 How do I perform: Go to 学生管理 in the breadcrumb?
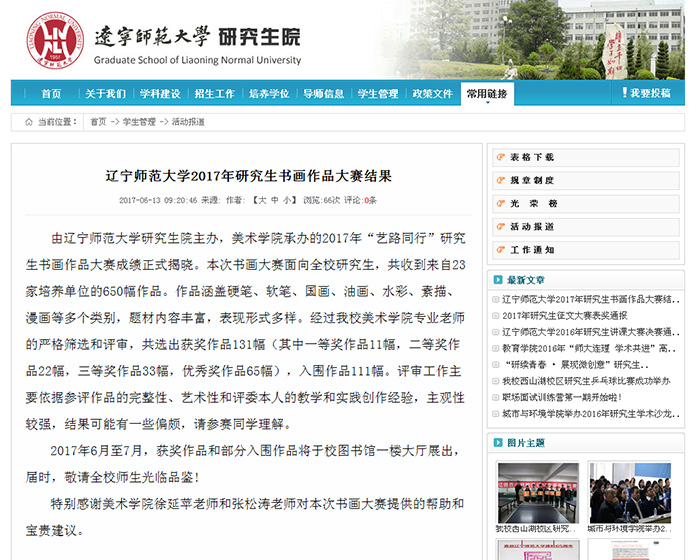click(x=139, y=121)
